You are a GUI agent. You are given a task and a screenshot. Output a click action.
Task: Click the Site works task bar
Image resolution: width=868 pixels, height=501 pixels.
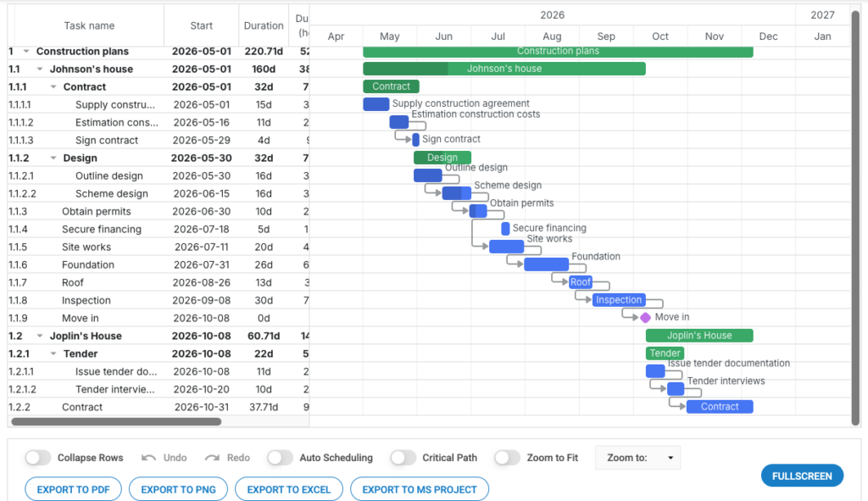tap(507, 247)
